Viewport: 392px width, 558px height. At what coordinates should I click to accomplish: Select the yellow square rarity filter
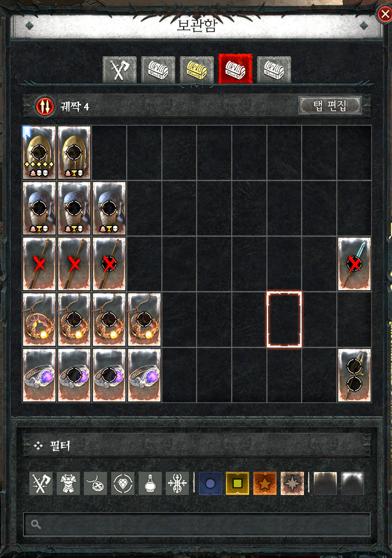point(238,483)
